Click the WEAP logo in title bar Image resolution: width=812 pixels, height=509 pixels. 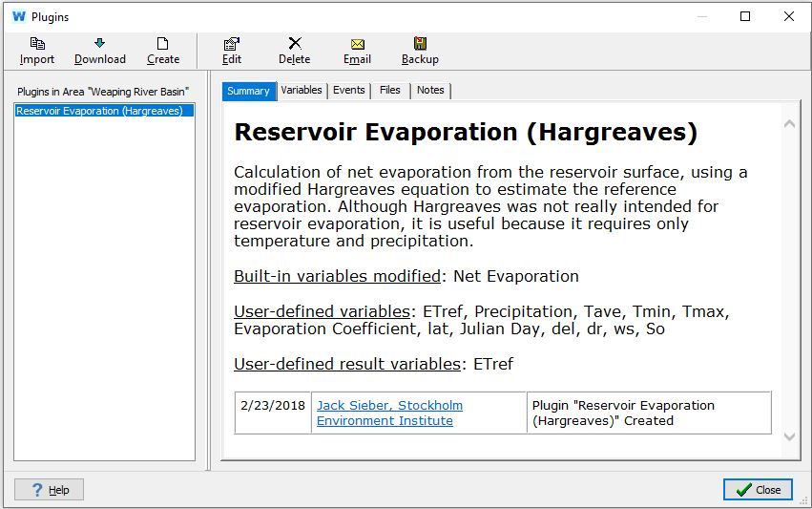click(x=19, y=16)
